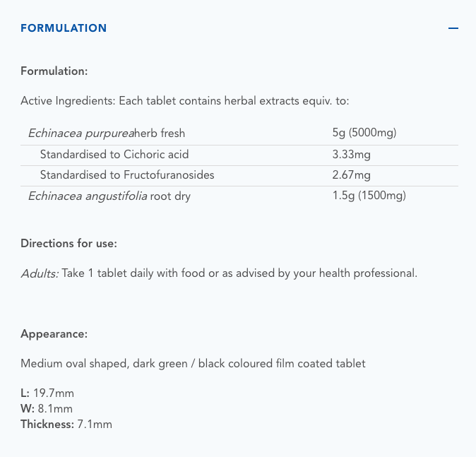The height and width of the screenshot is (457, 476).
Task: Collapse the Formulation section with minus icon
Action: point(453,28)
